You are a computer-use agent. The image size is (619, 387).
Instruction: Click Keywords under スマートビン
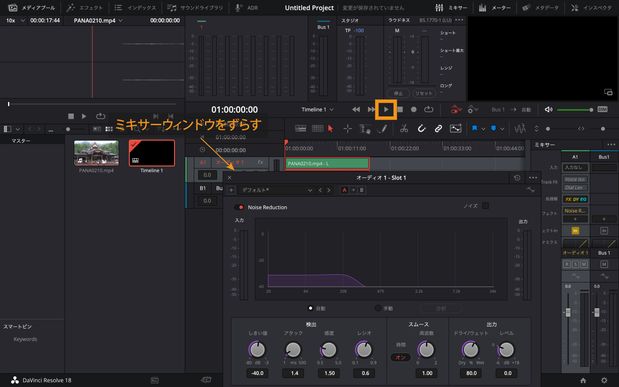point(25,339)
